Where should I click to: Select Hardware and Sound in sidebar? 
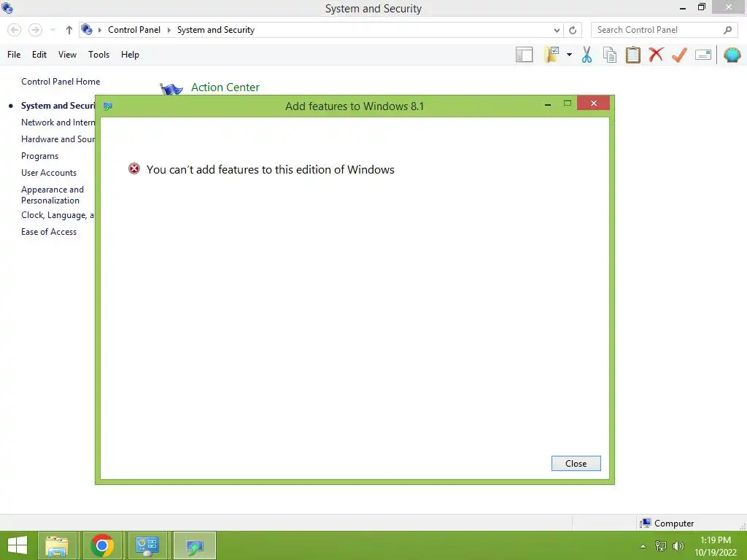click(58, 139)
